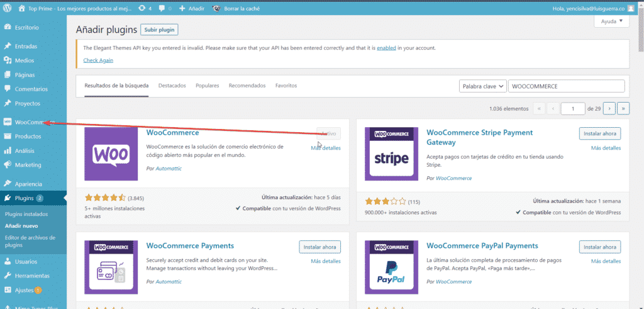
Task: Click the WooCommerce Payments plugin logo
Action: point(111,267)
